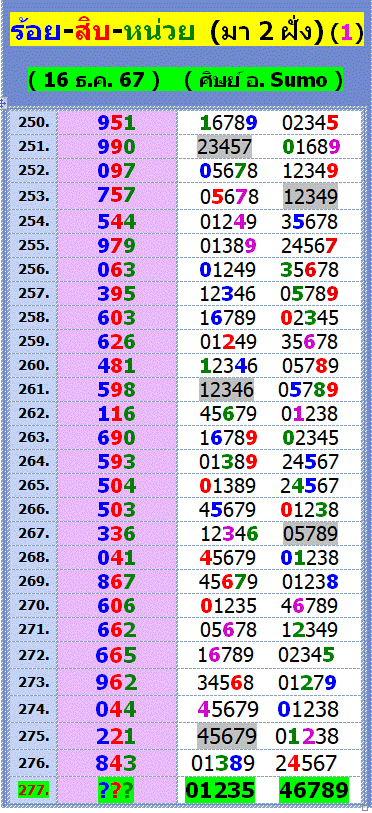Click the gray-shaded 12346 in row 261
The image size is (372, 813).
click(x=228, y=390)
